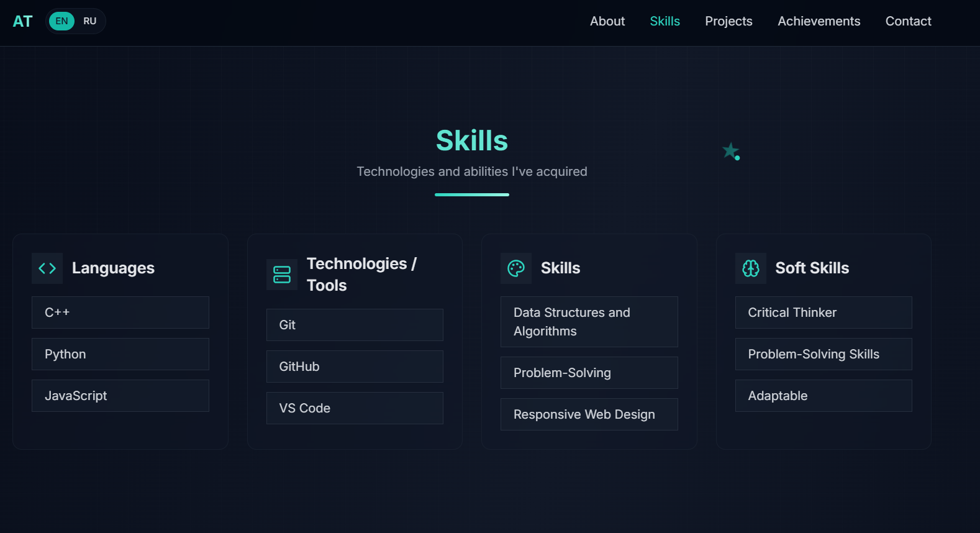Click the Git item

tap(355, 325)
